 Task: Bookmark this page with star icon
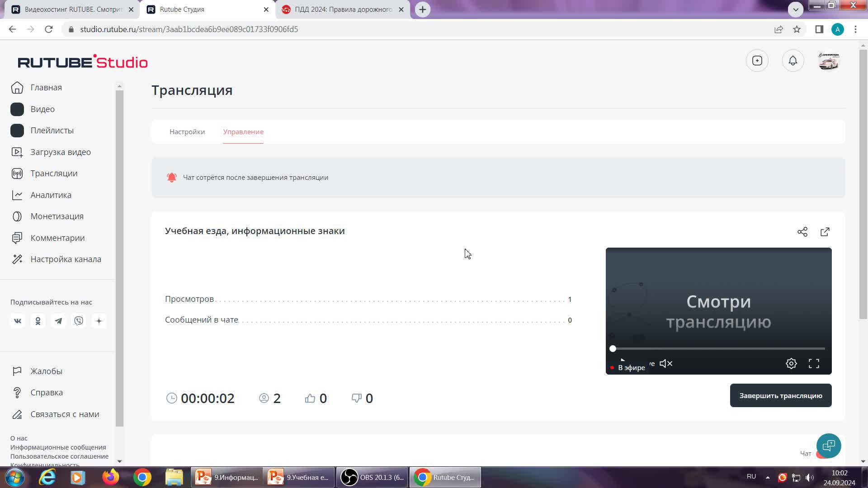pos(797,29)
